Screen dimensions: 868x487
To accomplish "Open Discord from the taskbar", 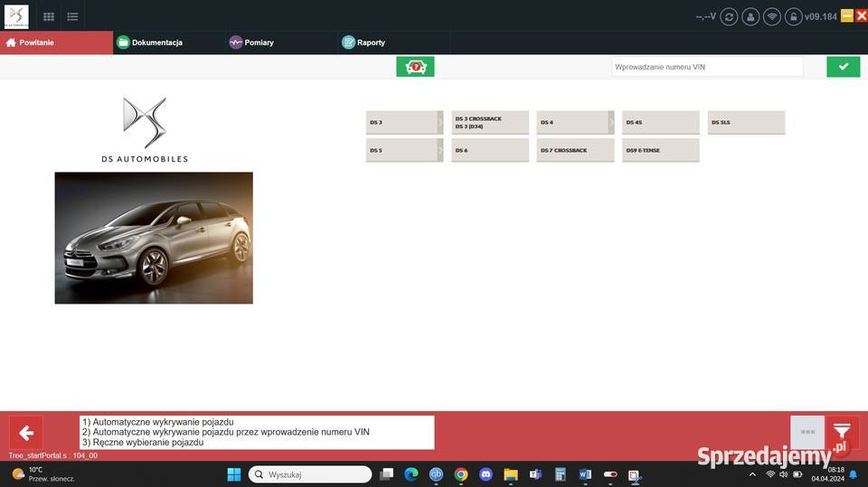I will tap(486, 474).
